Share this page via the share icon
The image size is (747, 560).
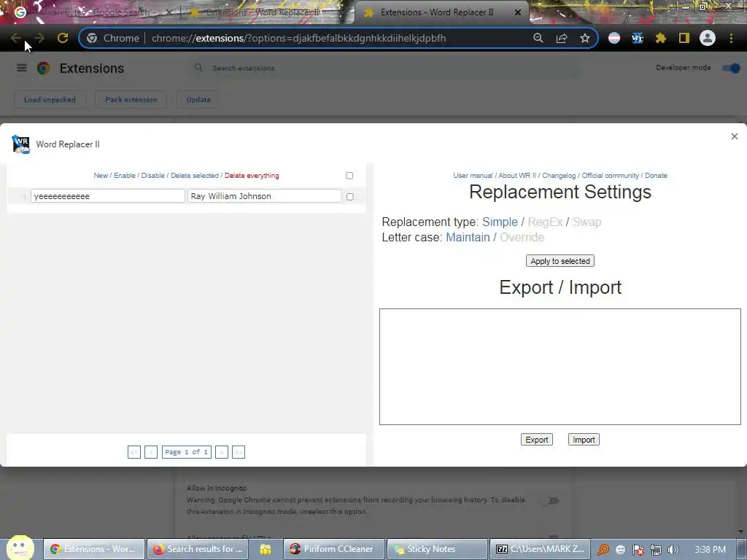[562, 38]
